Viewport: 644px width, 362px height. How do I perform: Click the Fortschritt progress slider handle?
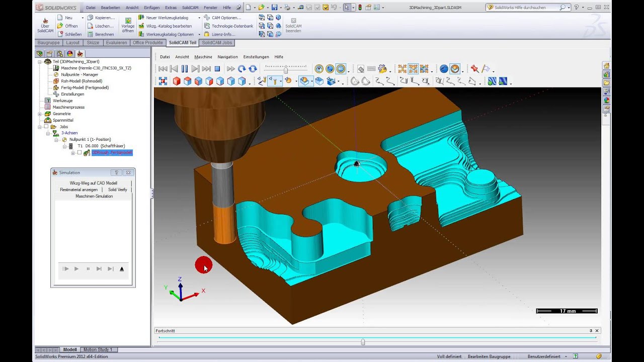363,342
